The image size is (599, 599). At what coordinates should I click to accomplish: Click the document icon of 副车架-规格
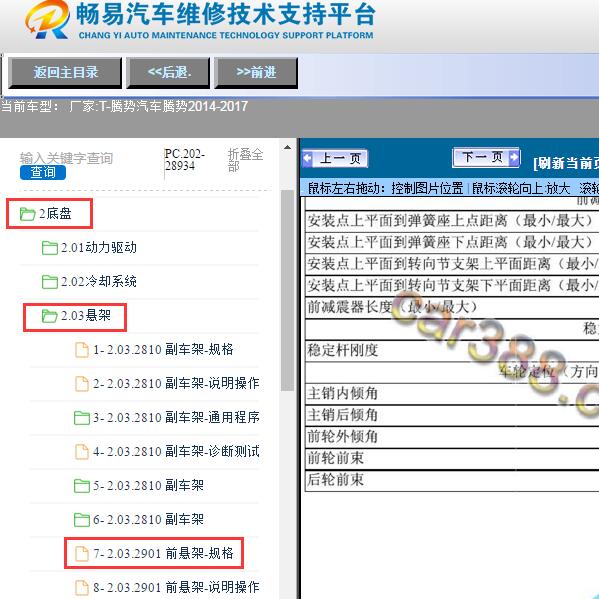(x=82, y=350)
